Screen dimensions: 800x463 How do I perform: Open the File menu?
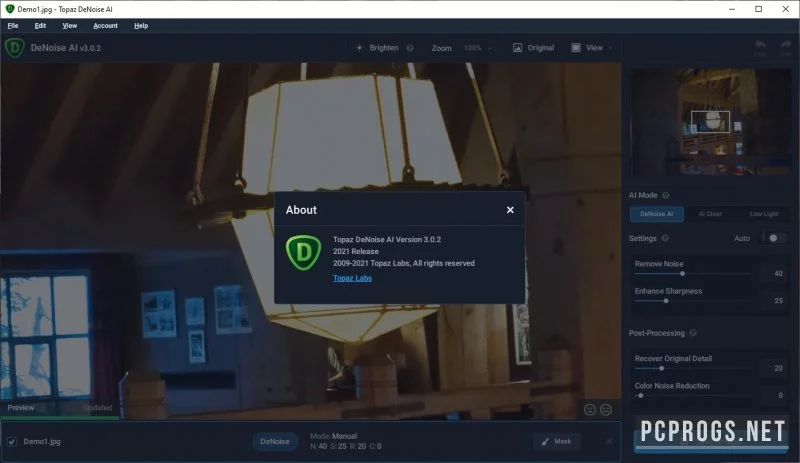pyautogui.click(x=13, y=26)
